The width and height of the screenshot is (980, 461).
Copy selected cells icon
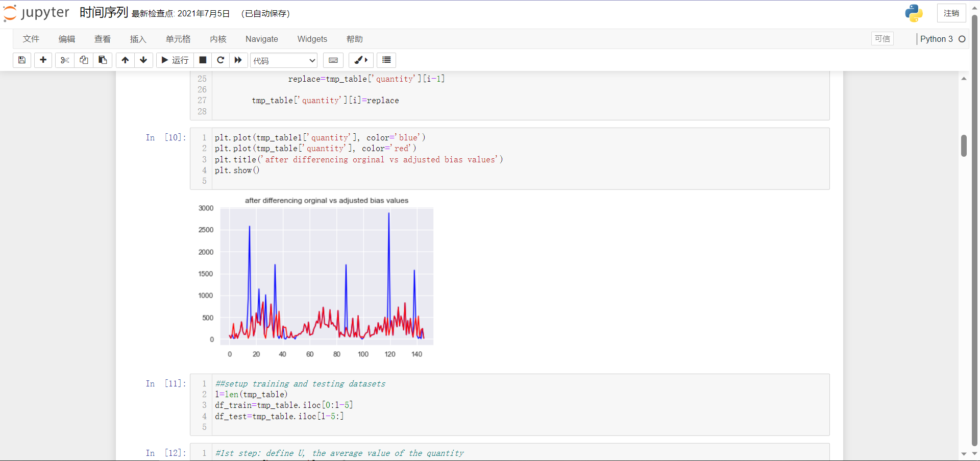click(84, 60)
